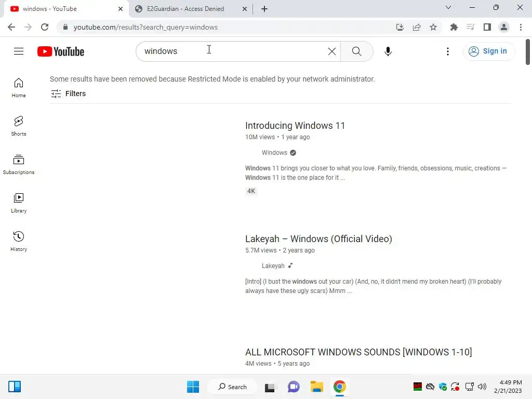Toggle Chrome side panel
The height and width of the screenshot is (399, 532).
487,27
